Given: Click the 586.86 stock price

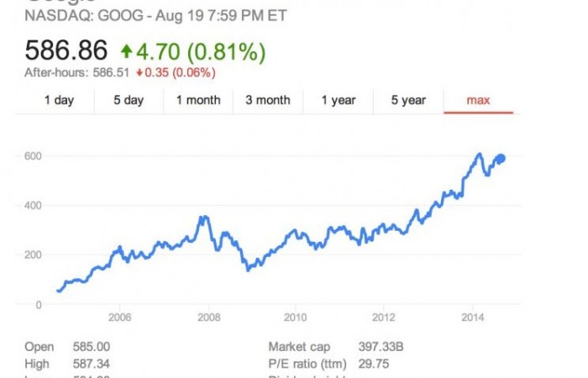Looking at the screenshot, I should pos(67,52).
